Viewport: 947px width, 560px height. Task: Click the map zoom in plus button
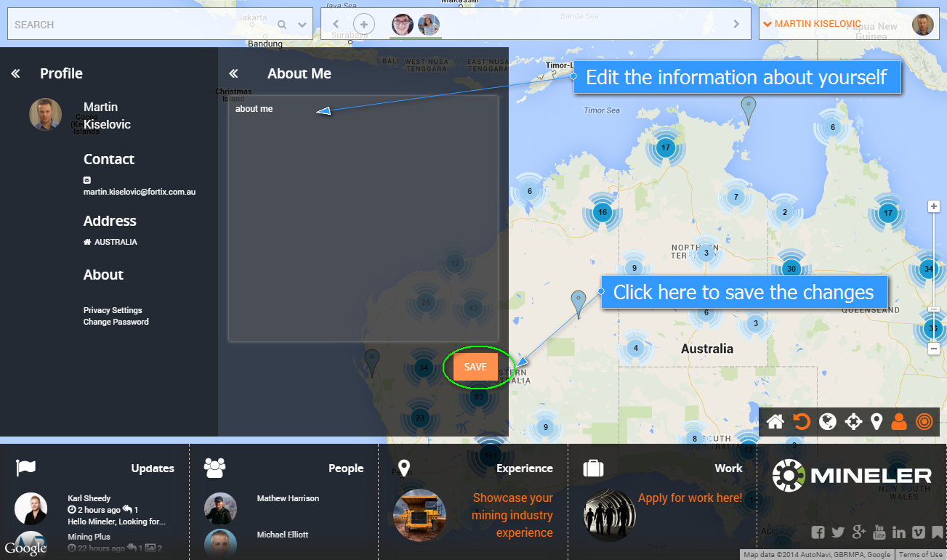pos(934,206)
